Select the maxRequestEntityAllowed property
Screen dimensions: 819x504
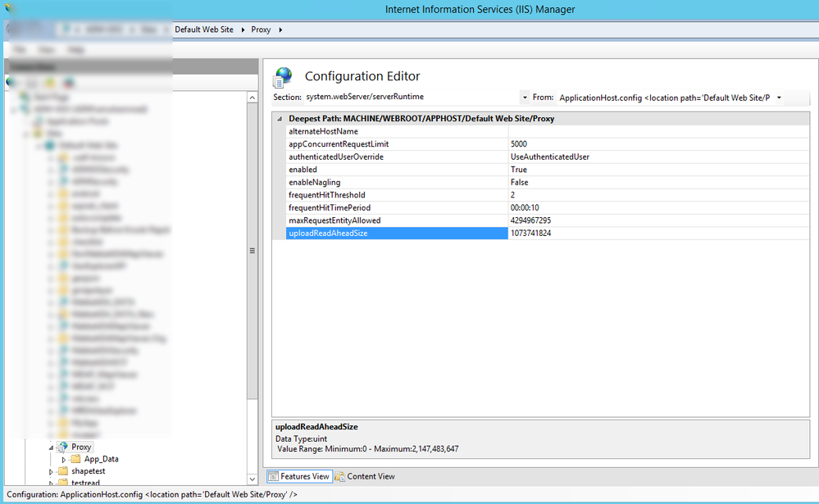pos(397,220)
